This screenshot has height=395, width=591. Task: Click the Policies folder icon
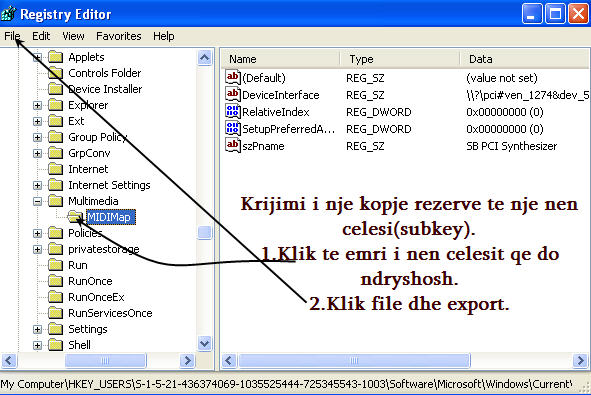(x=55, y=233)
